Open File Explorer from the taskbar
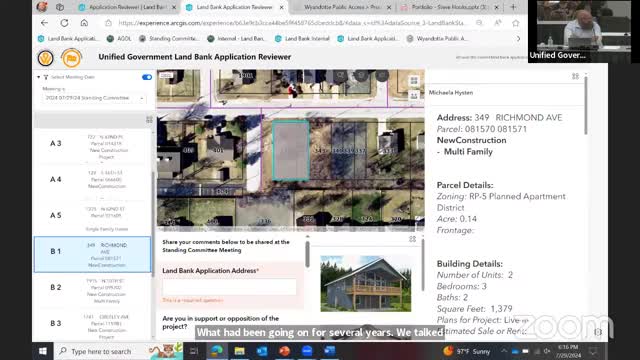The image size is (640, 360). pyautogui.click(x=239, y=351)
